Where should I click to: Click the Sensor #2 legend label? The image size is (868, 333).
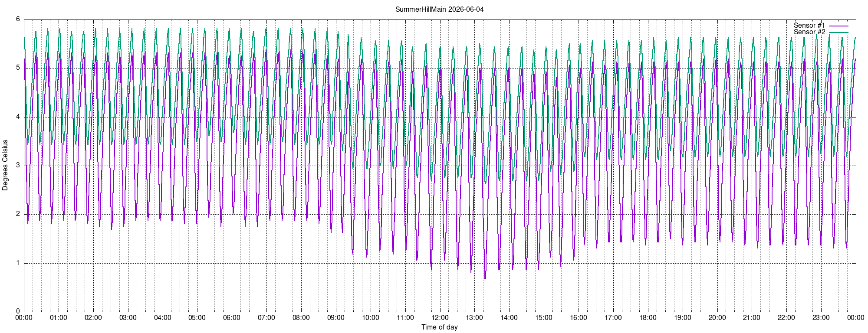pyautogui.click(x=809, y=32)
